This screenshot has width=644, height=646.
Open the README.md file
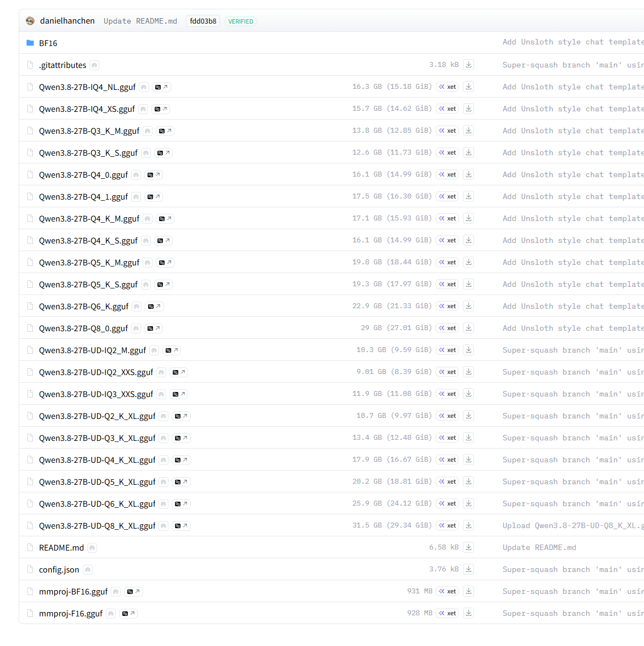[x=61, y=547]
